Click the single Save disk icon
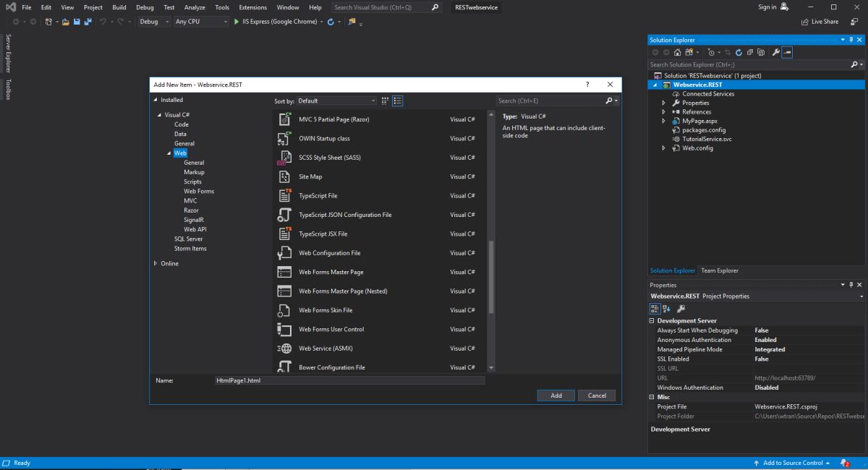Viewport: 868px width, 470px height. (77, 22)
